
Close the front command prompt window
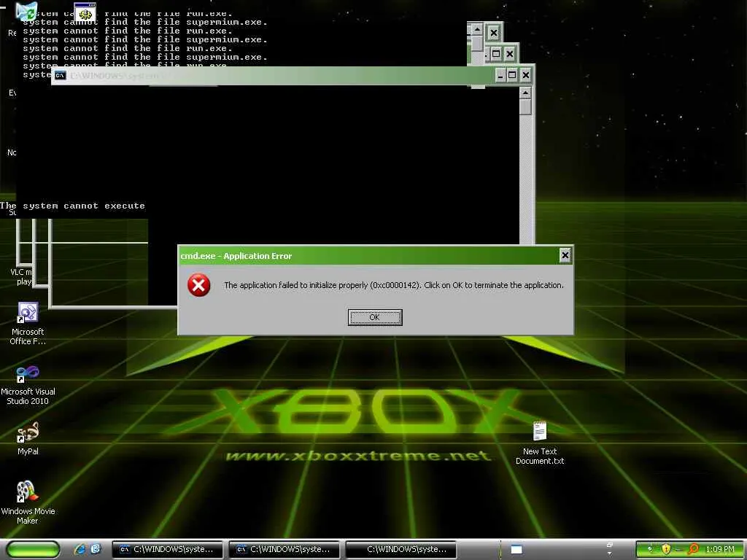point(525,75)
